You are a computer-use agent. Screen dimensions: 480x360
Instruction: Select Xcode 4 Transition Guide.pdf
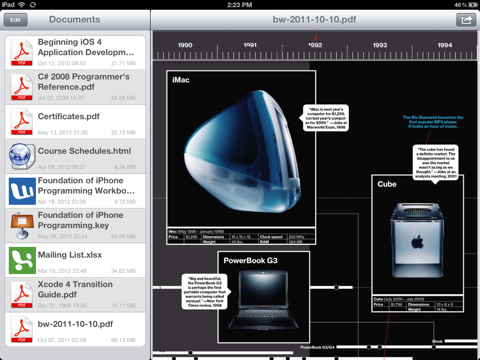[x=75, y=295]
